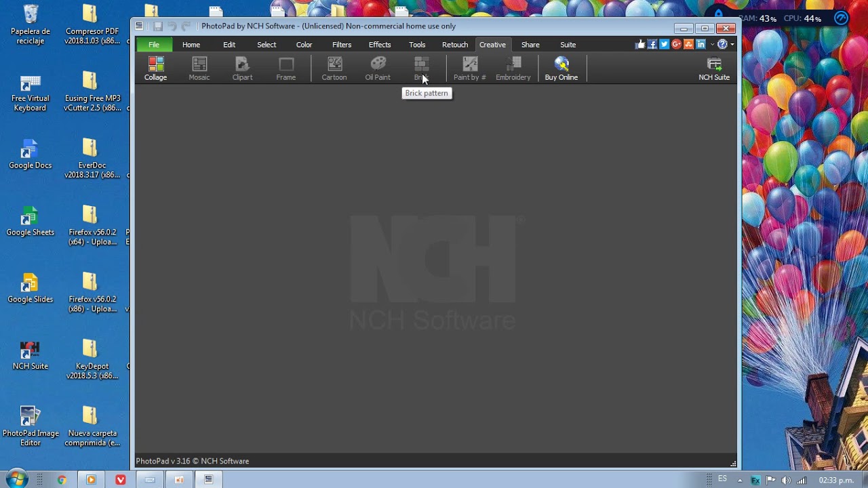Select the EverDoc folder on desktop
This screenshot has width=868, height=488.
click(x=92, y=159)
